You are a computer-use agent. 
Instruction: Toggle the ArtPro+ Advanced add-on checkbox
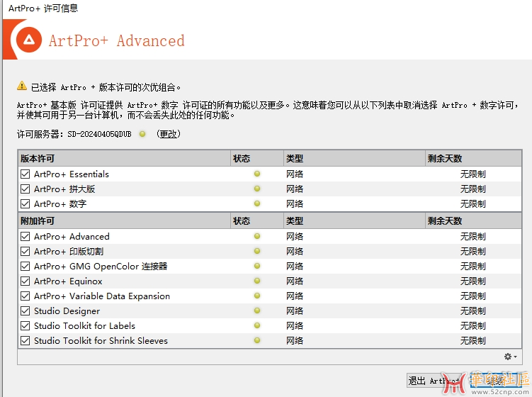(x=25, y=237)
